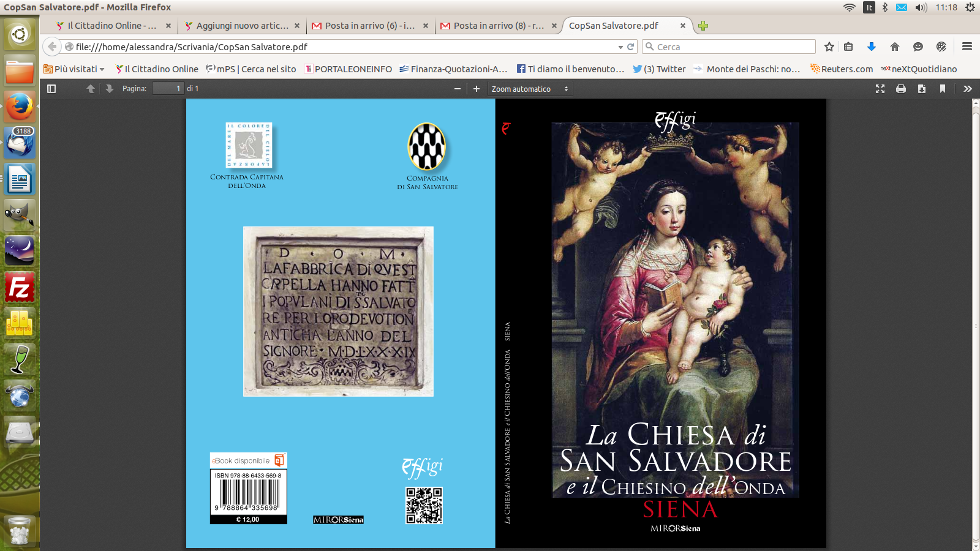The width and height of the screenshot is (980, 551).
Task: Launch FileZilla from launcher
Action: (x=20, y=287)
